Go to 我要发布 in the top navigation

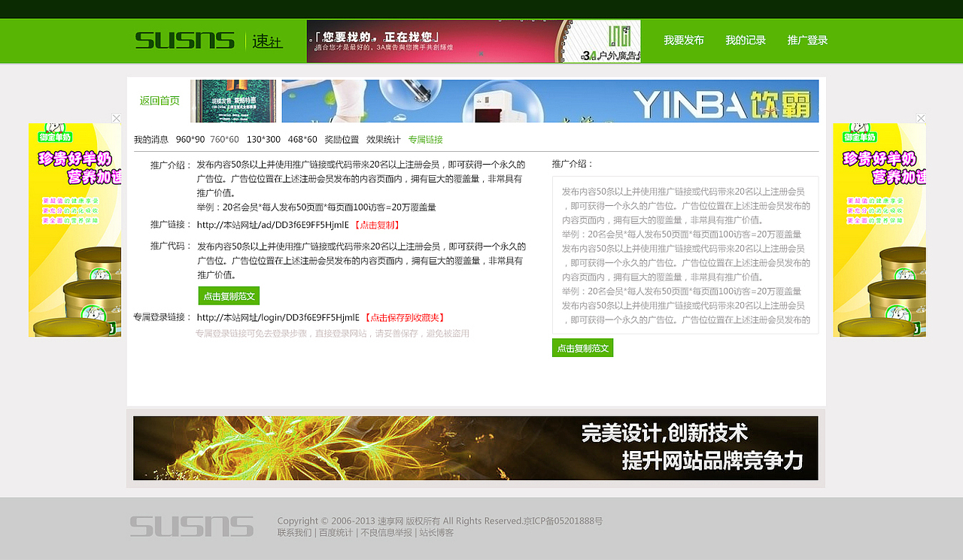click(683, 41)
